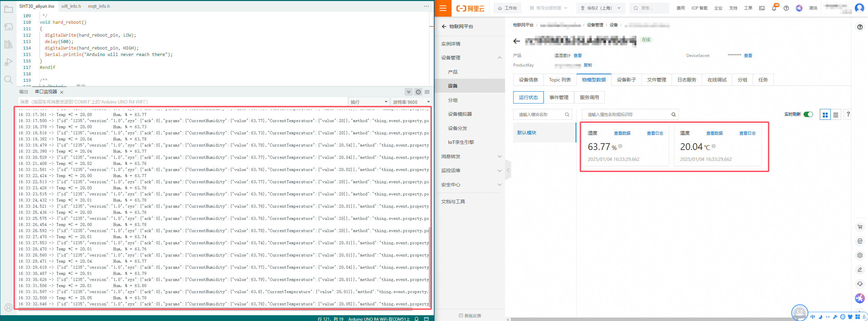Switch property display to list view

coord(836,115)
